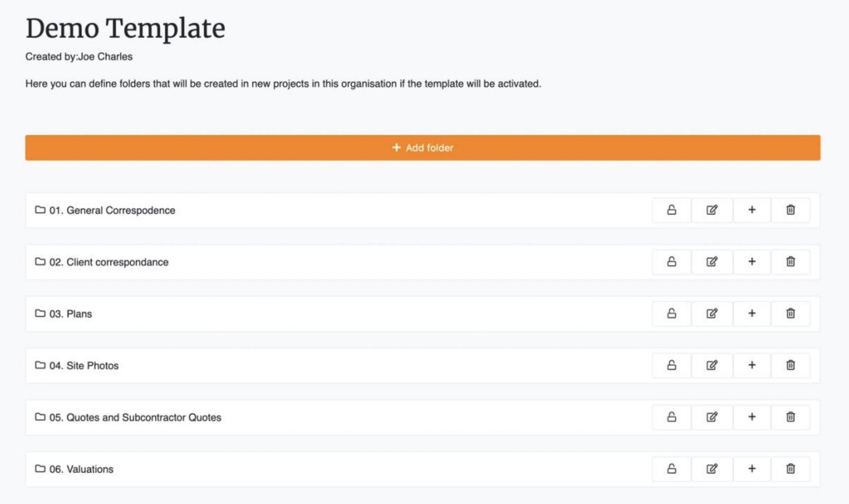This screenshot has width=849, height=504.
Task: Edit the 02. Client correspondance folder
Action: click(x=712, y=261)
